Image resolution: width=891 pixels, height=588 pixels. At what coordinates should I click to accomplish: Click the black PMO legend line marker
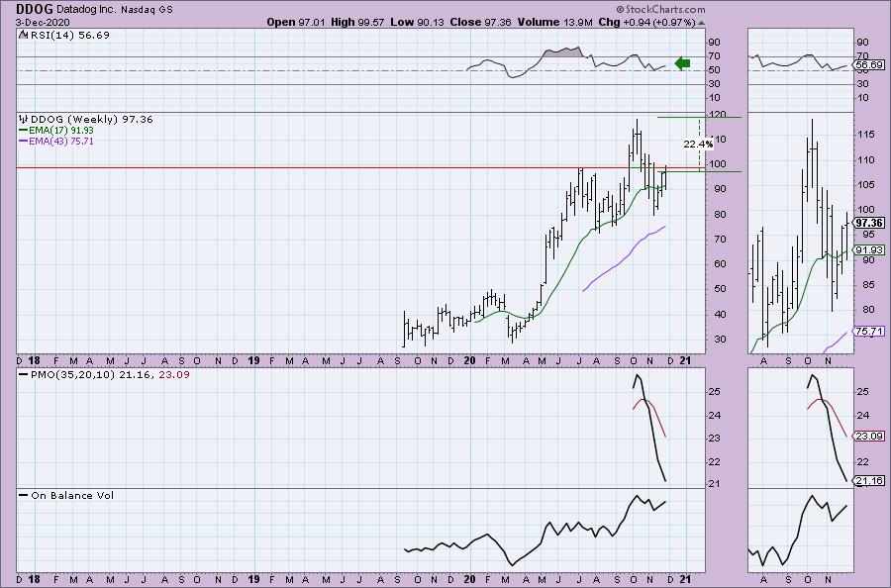[24, 375]
